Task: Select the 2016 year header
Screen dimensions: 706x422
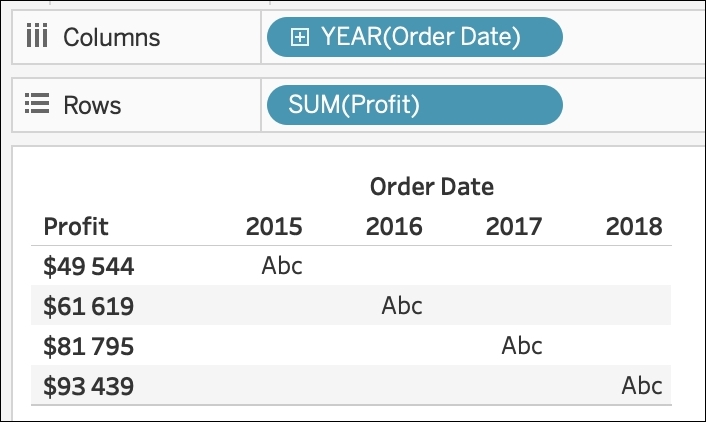Action: (x=394, y=226)
